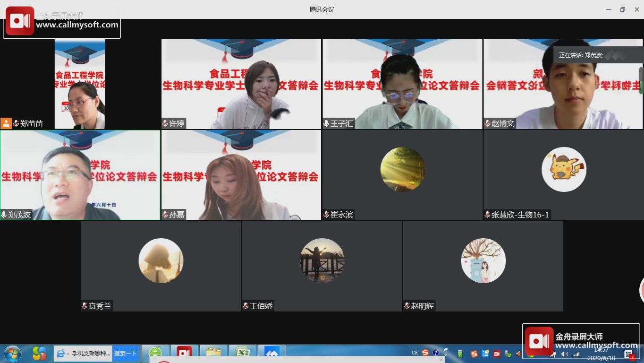Image resolution: width=644 pixels, height=363 pixels.
Task: Click the name label 赵博文
Action: pyautogui.click(x=503, y=123)
